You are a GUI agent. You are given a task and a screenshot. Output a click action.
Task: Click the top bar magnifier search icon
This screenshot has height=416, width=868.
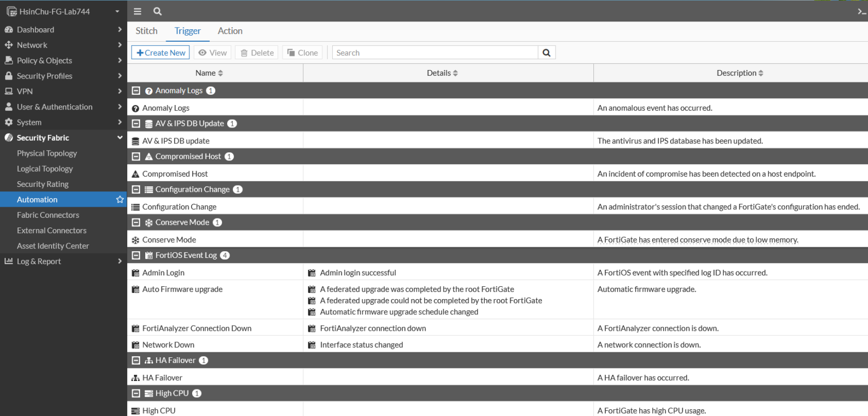pos(157,11)
